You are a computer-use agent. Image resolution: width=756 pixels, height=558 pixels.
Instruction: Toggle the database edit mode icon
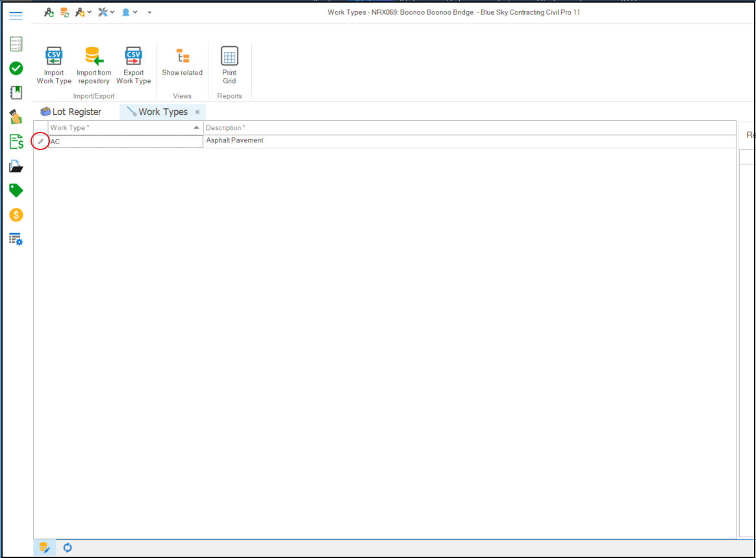point(44,548)
